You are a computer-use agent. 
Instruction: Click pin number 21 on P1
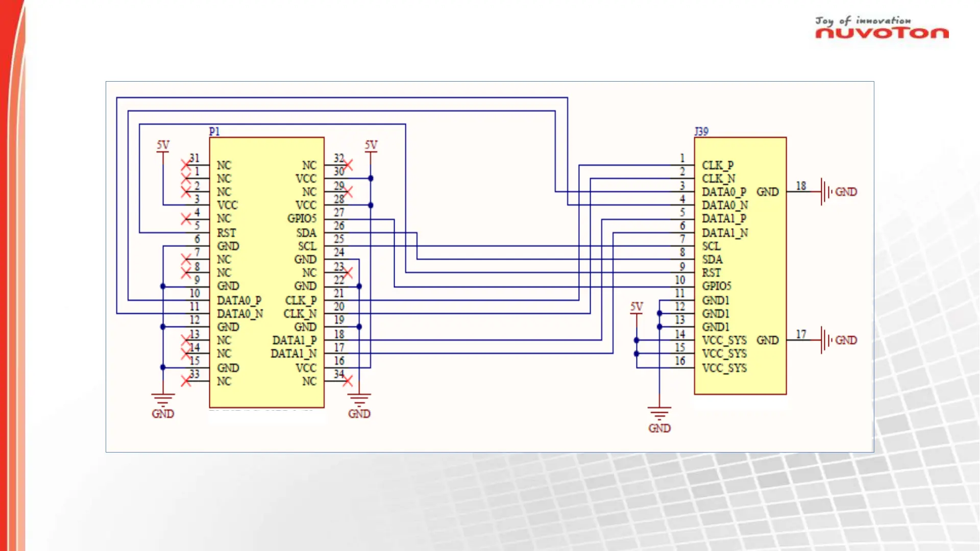point(339,293)
